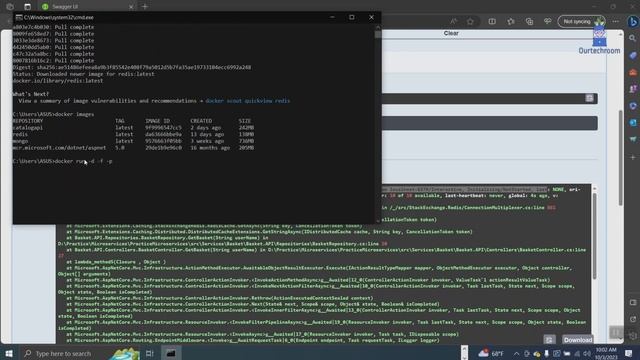Open Browser essentials heart icon
Image resolution: width=640 pixels, height=360 pixels.
point(547,21)
